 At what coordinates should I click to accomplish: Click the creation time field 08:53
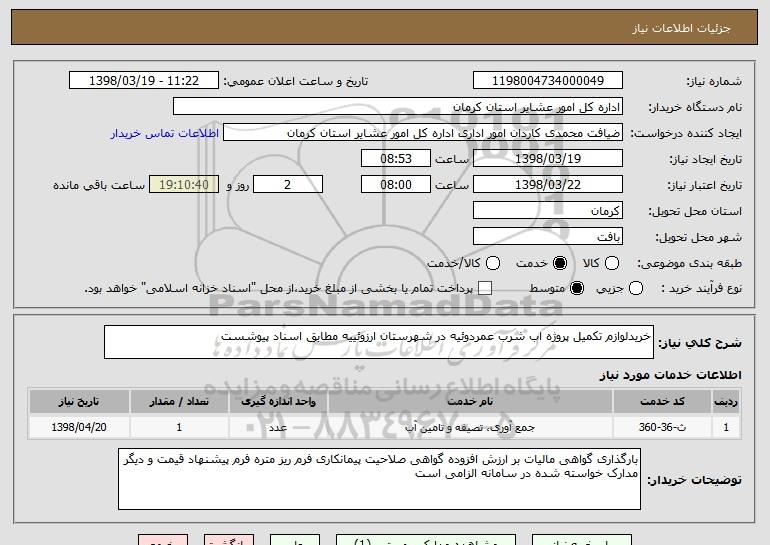[x=396, y=159]
